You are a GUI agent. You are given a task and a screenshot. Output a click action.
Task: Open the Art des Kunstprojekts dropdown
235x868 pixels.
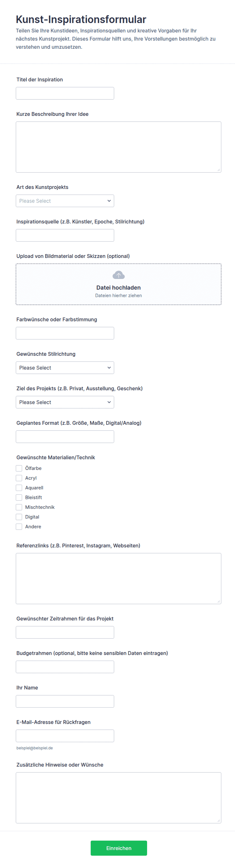pos(65,201)
